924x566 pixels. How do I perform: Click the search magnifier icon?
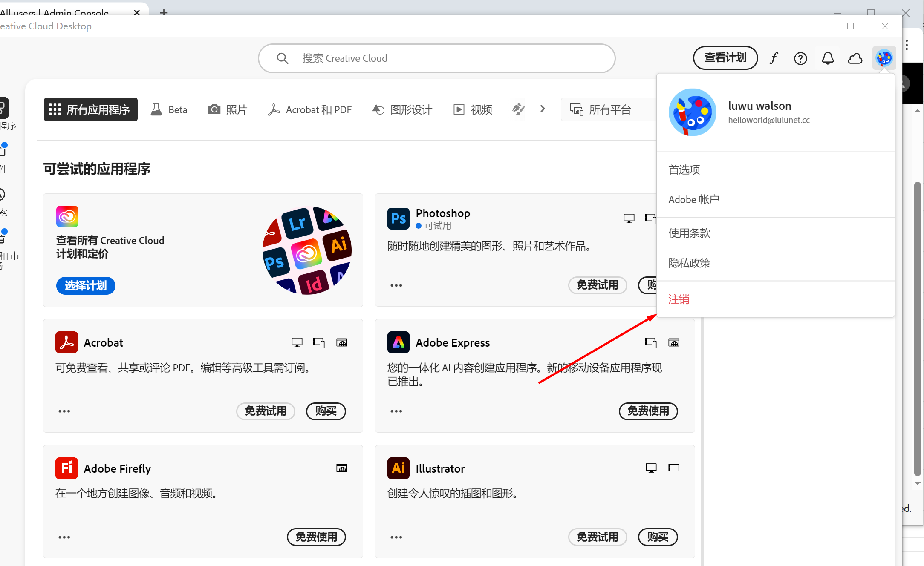283,58
